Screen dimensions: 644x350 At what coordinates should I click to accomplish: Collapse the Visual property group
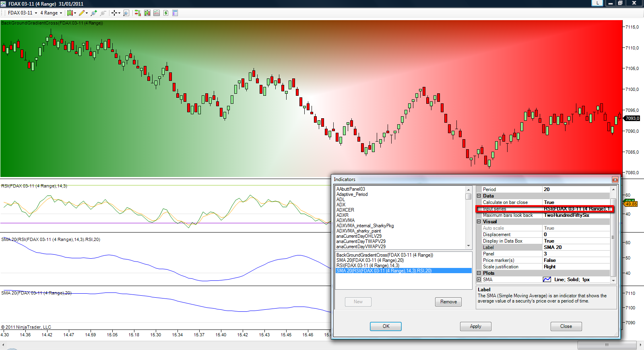point(479,222)
